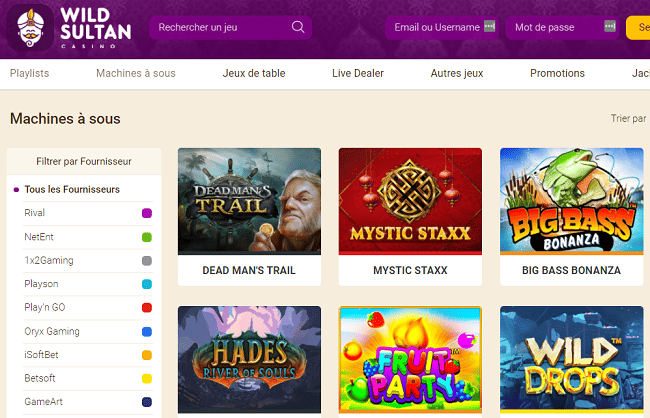Click the yellow login button
650x418 pixels.
click(x=638, y=28)
